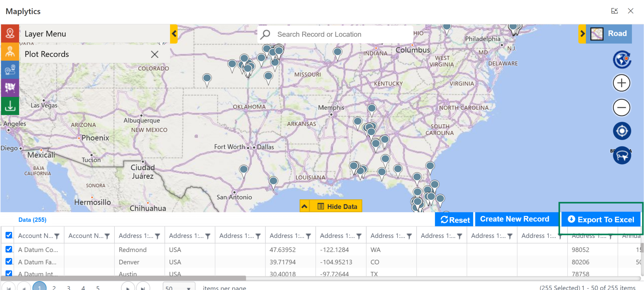Click the Export To Excel button
Image resolution: width=644 pixels, height=290 pixels.
(601, 220)
